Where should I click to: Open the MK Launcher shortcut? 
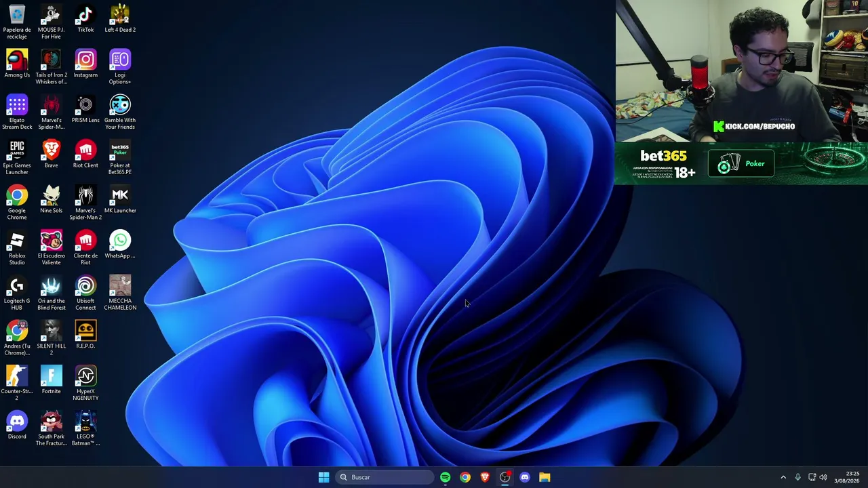120,200
